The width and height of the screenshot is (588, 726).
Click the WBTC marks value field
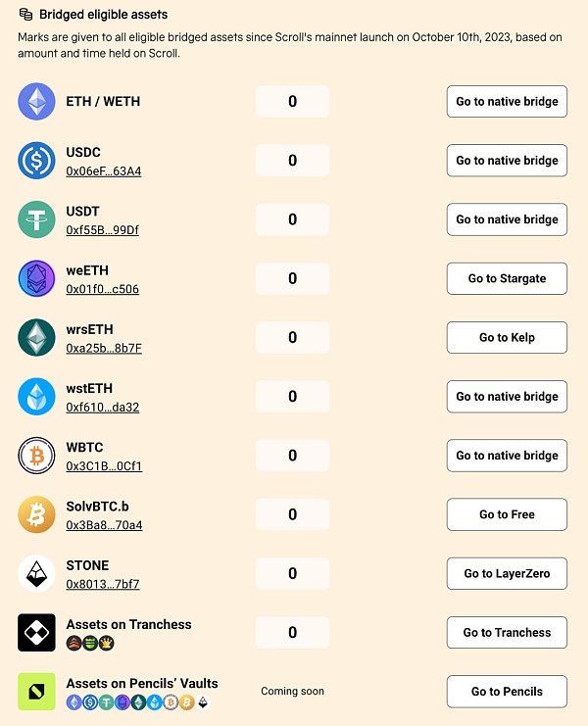coord(292,456)
